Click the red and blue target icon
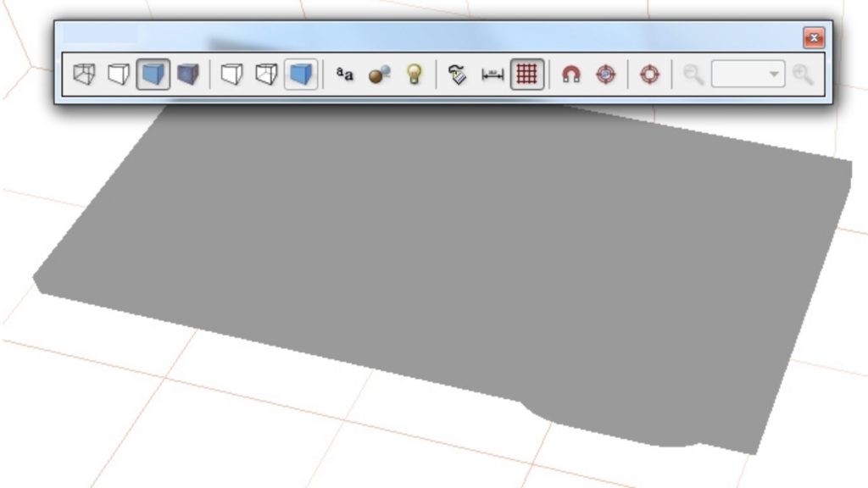This screenshot has width=868, height=488. point(605,75)
